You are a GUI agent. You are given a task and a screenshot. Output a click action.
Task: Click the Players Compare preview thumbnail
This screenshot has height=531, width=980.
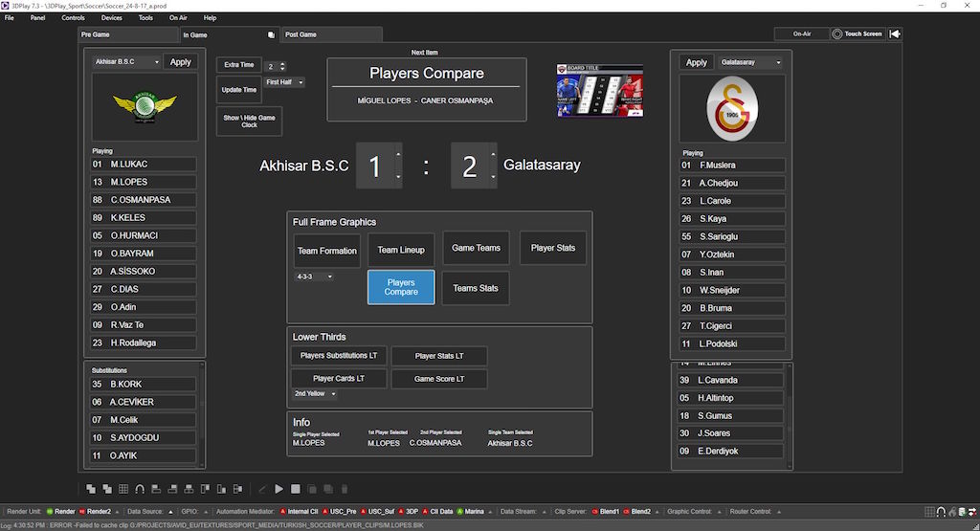(599, 91)
